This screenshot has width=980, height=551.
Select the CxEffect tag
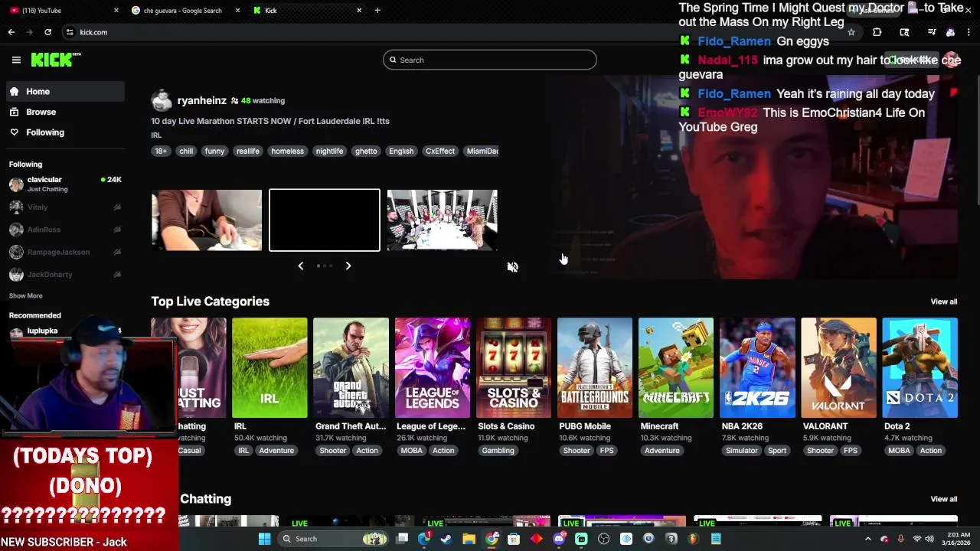(x=440, y=151)
